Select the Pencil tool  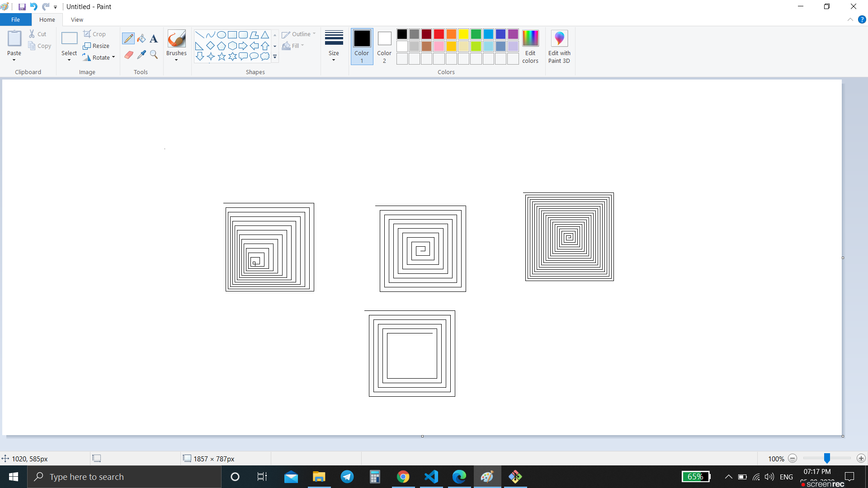128,39
